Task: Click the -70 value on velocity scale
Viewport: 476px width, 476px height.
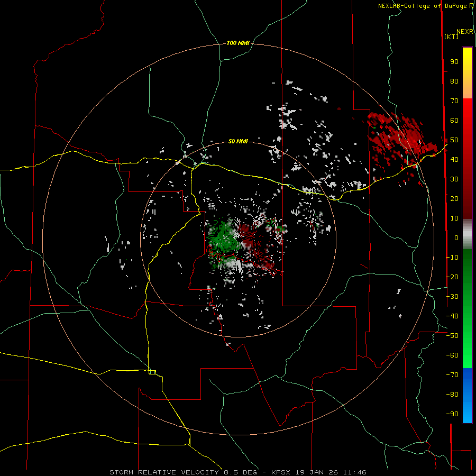Action: 452,375
